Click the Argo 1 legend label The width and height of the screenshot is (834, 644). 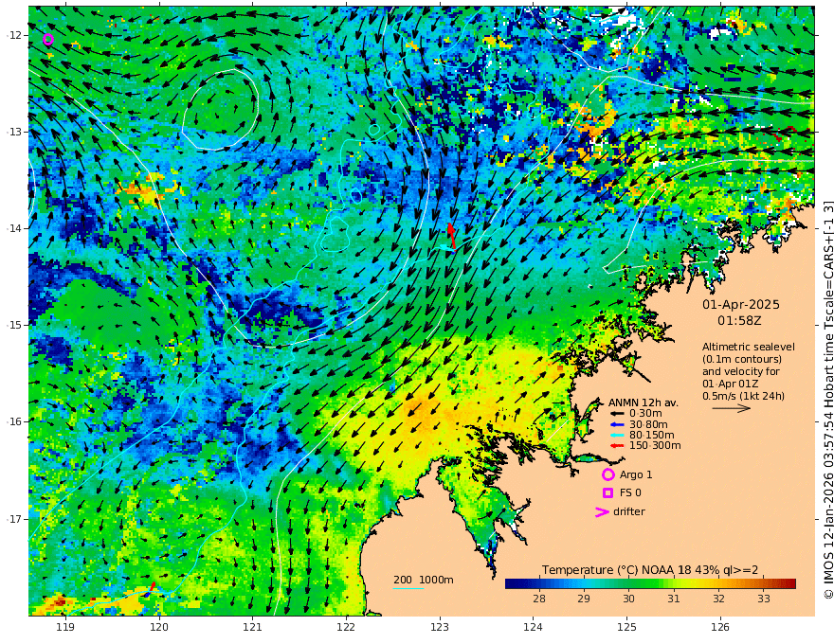pos(636,474)
